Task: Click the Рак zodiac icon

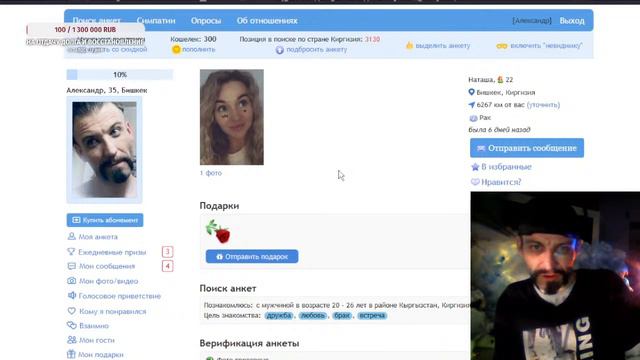Action: 473,118
